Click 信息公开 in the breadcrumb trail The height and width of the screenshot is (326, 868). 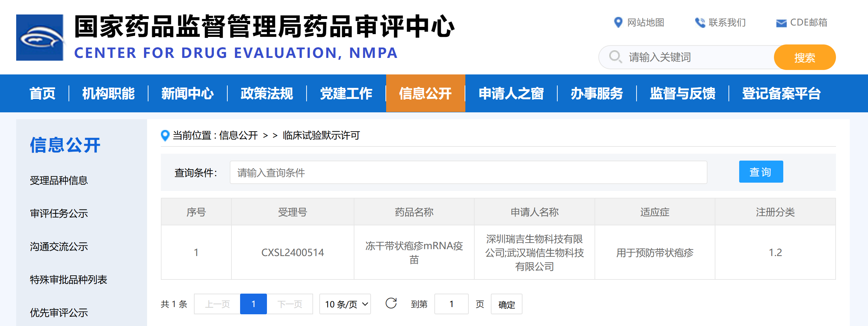238,135
